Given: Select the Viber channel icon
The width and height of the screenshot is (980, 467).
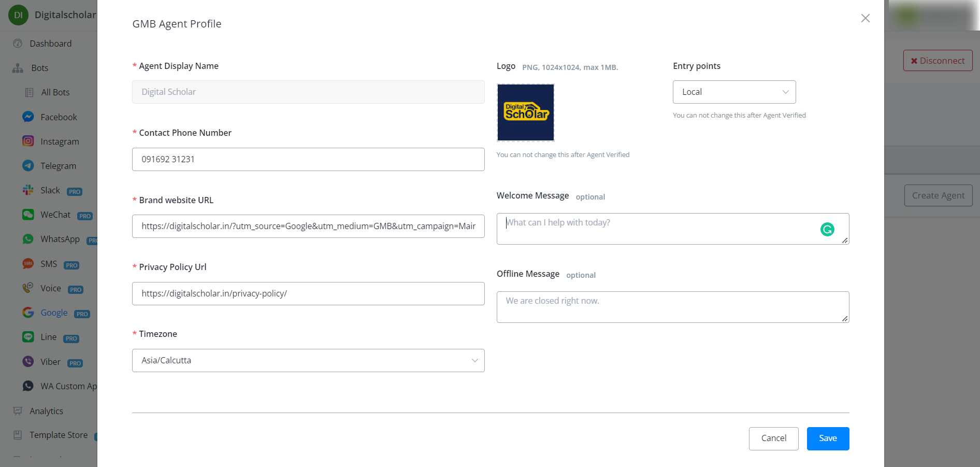Looking at the screenshot, I should tap(27, 361).
